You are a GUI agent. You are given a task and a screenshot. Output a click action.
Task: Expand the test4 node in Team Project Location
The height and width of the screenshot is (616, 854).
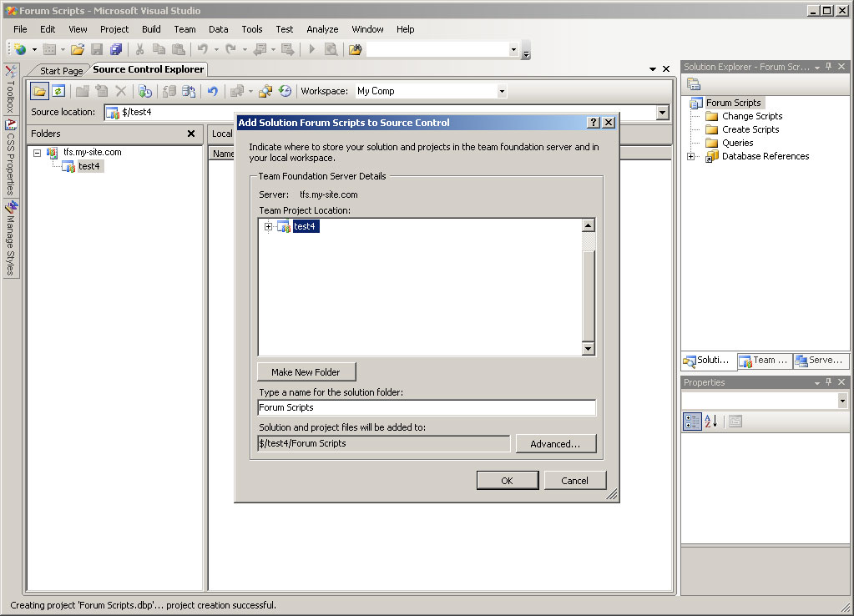(x=268, y=226)
